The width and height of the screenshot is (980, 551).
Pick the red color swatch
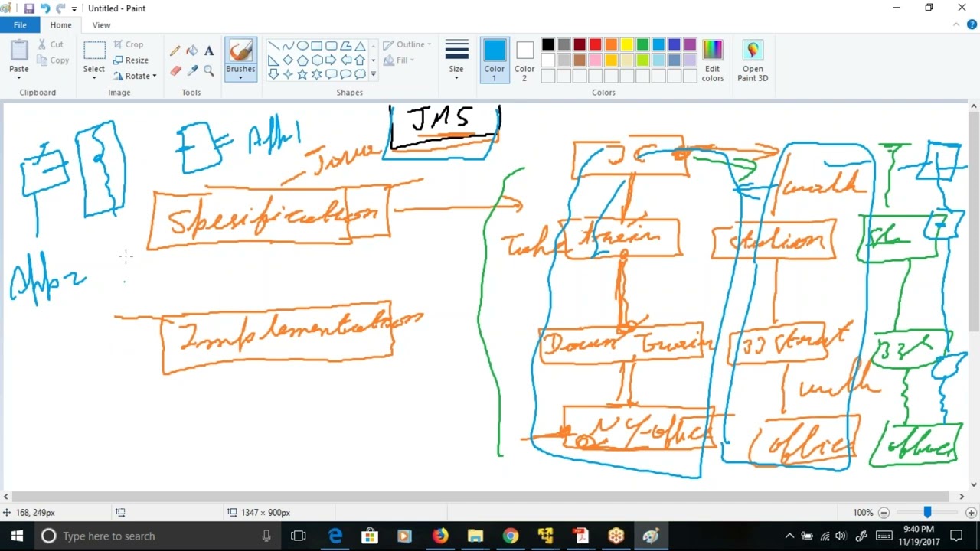[596, 44]
